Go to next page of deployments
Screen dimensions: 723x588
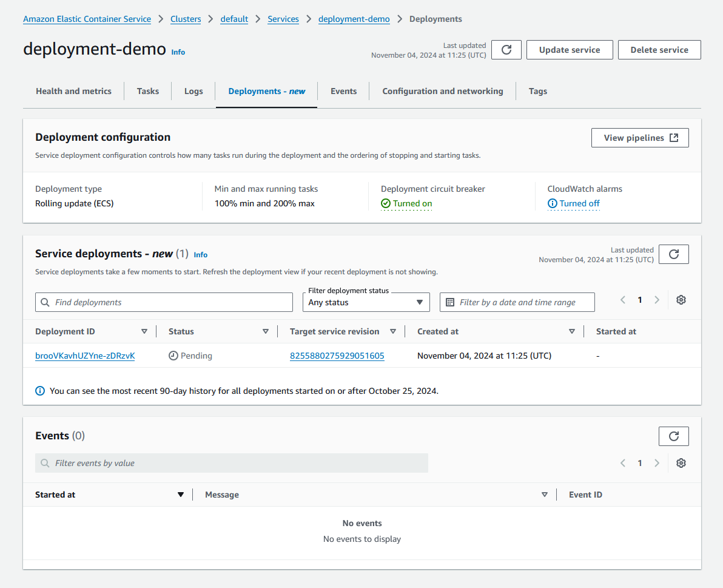click(x=657, y=299)
